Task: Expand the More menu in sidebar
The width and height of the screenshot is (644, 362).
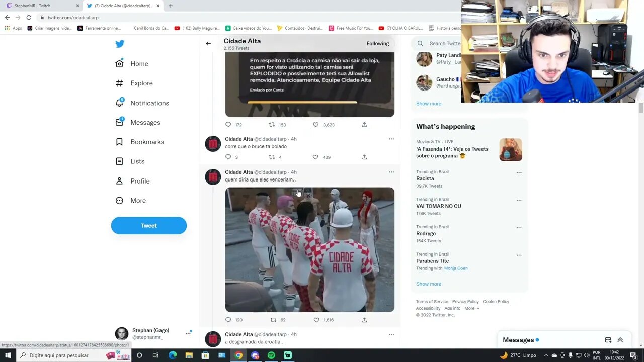Action: [130, 201]
